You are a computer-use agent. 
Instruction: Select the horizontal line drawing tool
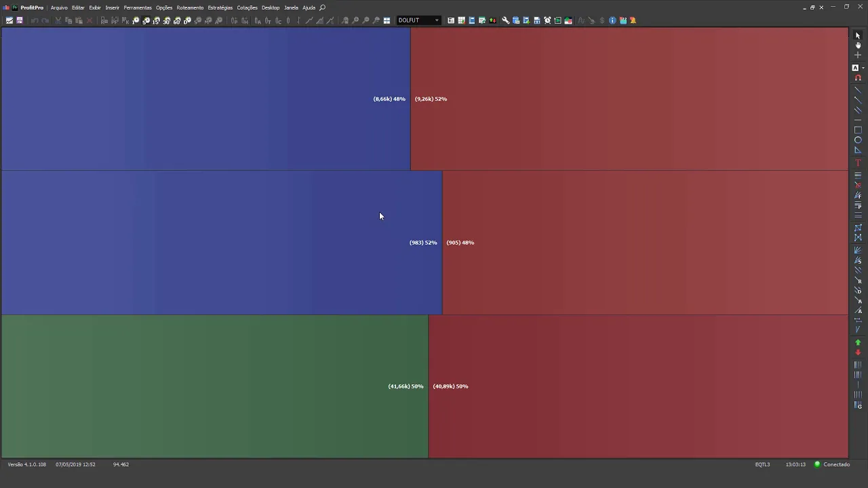[x=857, y=120]
